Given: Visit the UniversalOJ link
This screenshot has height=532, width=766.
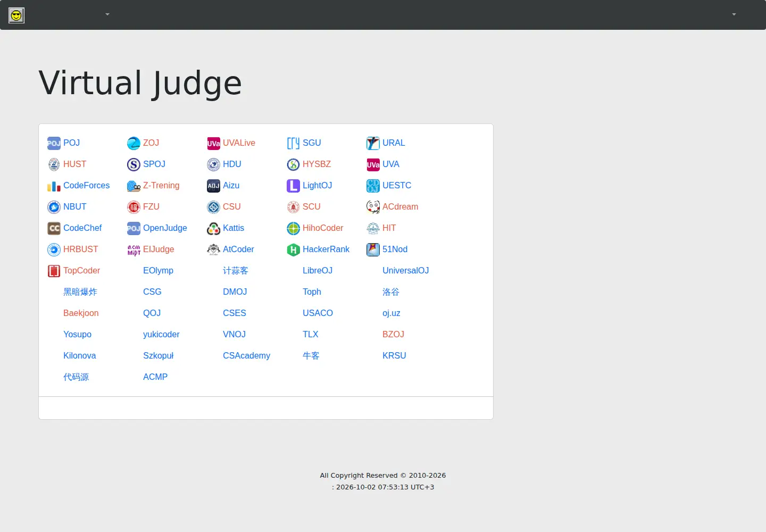Looking at the screenshot, I should tap(405, 270).
